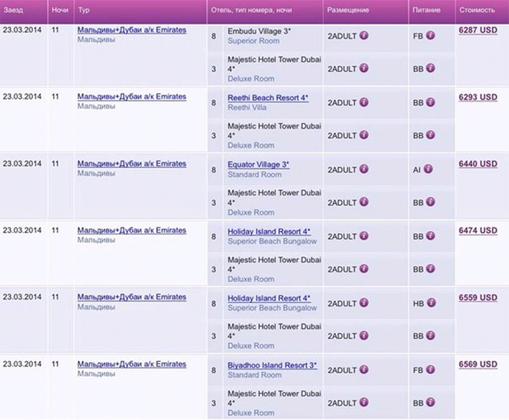Click 2ADULT info icon for Reethi Villa room
Image resolution: width=509 pixels, height=420 pixels.
coord(364,102)
